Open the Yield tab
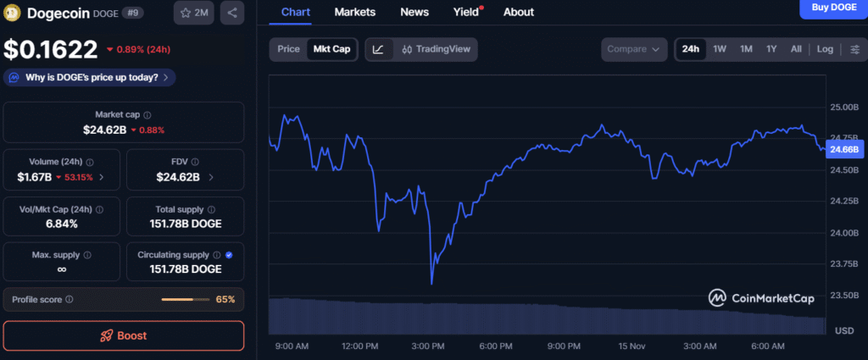 click(465, 12)
